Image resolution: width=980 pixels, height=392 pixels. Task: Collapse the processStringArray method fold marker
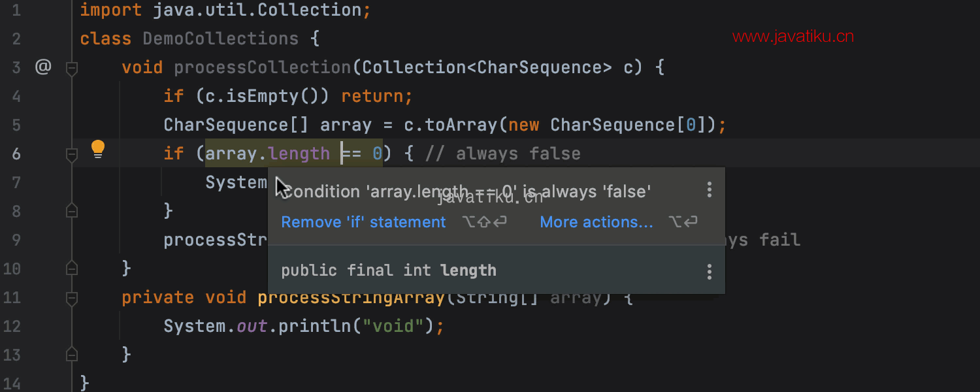point(72,297)
